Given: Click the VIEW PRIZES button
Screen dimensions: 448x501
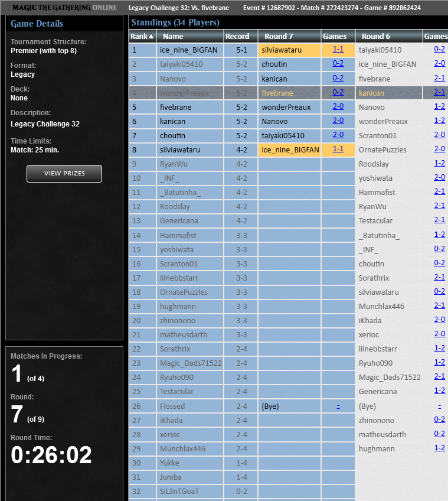Looking at the screenshot, I should (64, 174).
